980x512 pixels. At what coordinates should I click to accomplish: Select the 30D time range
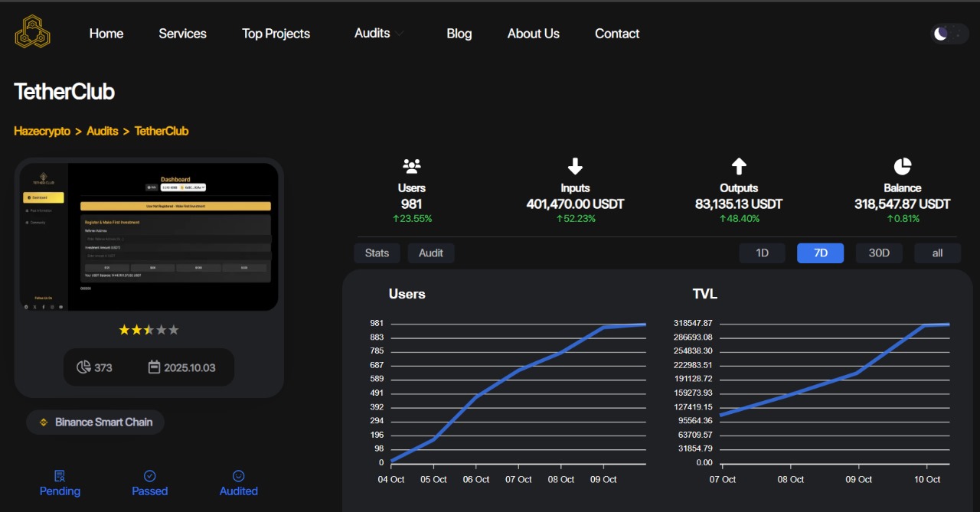coord(879,253)
